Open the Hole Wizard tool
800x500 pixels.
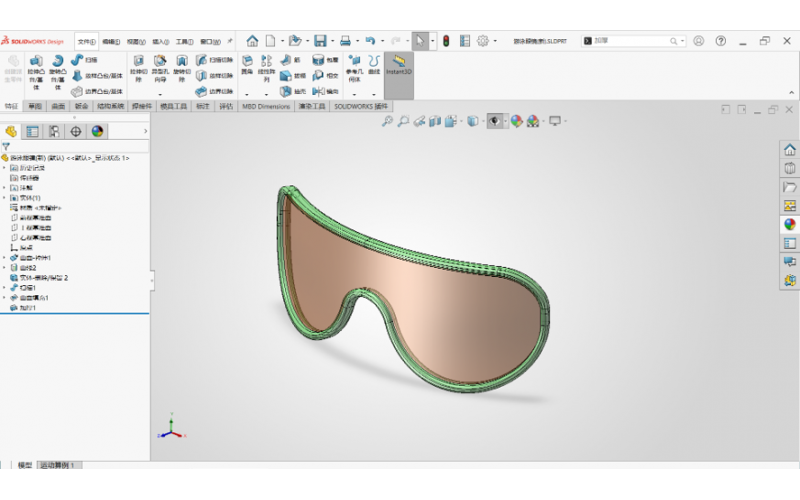160,61
